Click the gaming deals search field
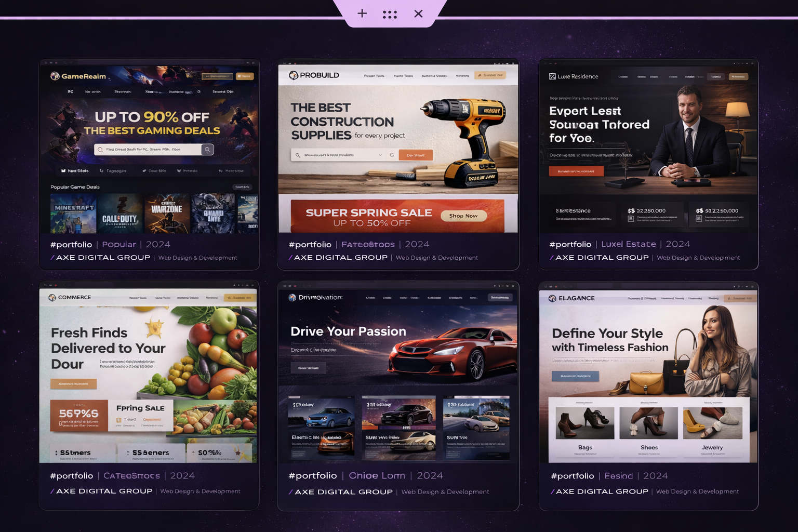This screenshot has width=798, height=532. pyautogui.click(x=148, y=150)
